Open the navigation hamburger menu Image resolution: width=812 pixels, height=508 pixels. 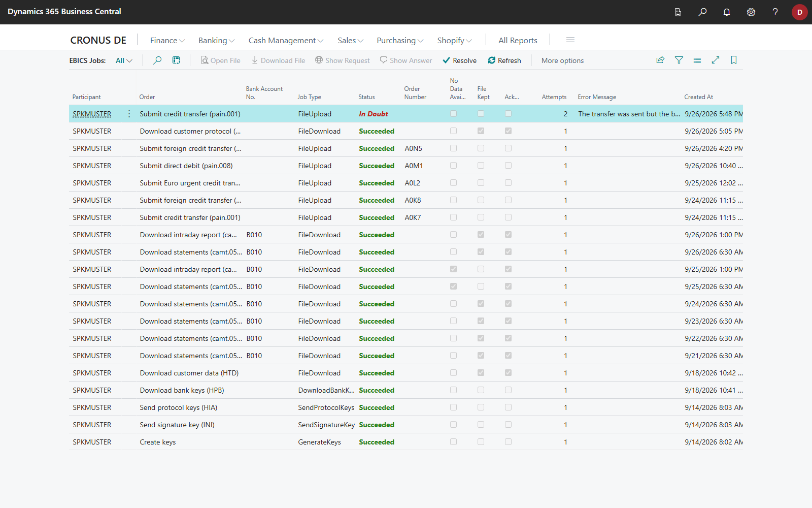[x=570, y=40]
